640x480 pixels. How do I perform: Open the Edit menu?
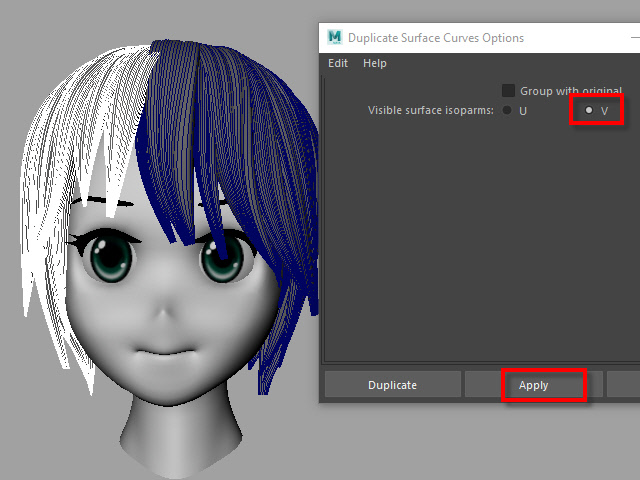point(338,63)
